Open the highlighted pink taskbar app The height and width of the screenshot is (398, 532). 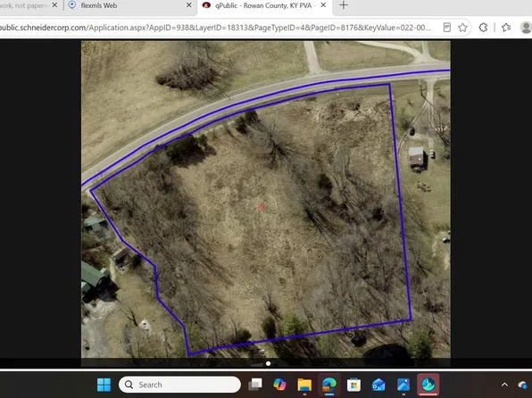click(428, 385)
